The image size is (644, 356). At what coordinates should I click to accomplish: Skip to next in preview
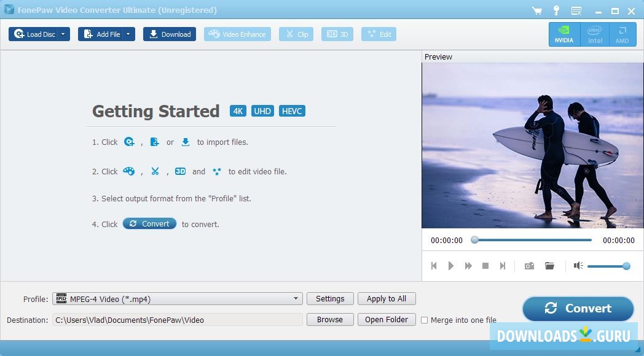(x=502, y=266)
